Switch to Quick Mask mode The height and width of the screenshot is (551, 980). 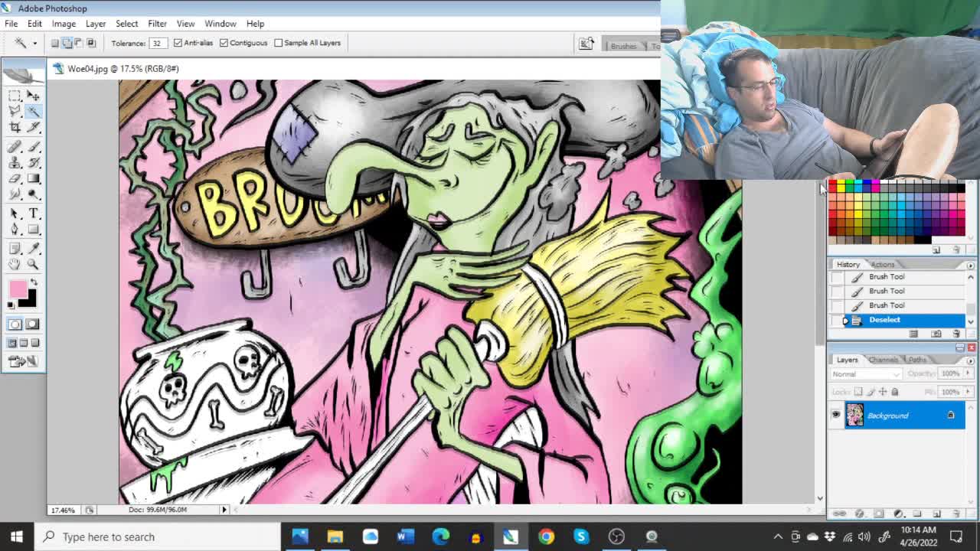pyautogui.click(x=31, y=324)
